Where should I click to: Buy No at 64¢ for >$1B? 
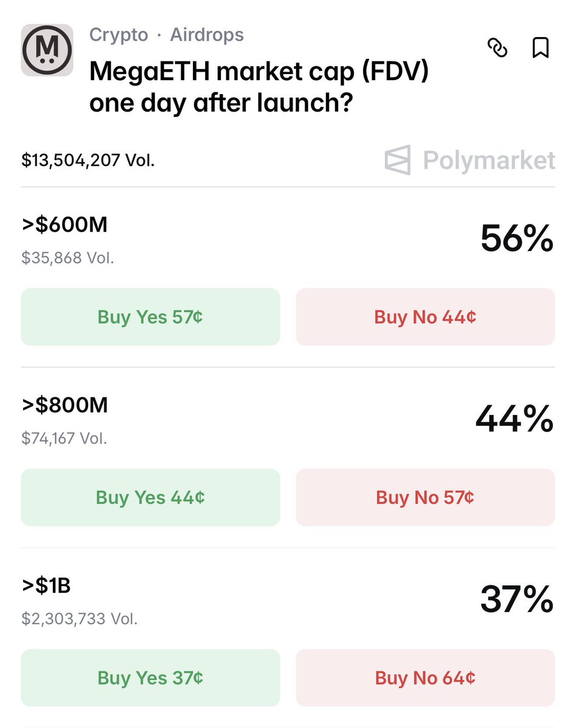point(425,678)
